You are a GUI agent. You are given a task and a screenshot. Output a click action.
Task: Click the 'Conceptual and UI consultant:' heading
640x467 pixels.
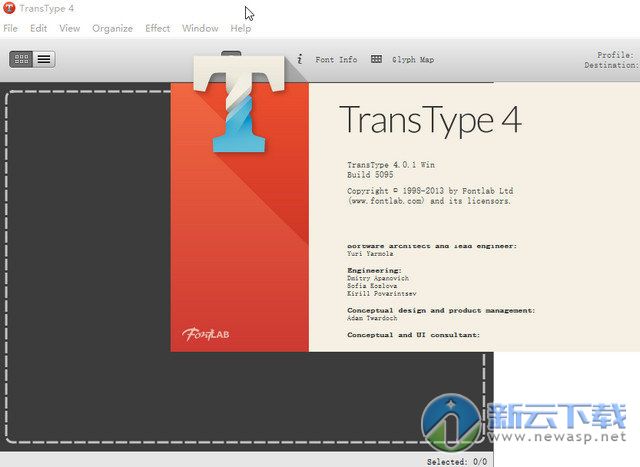pyautogui.click(x=413, y=335)
